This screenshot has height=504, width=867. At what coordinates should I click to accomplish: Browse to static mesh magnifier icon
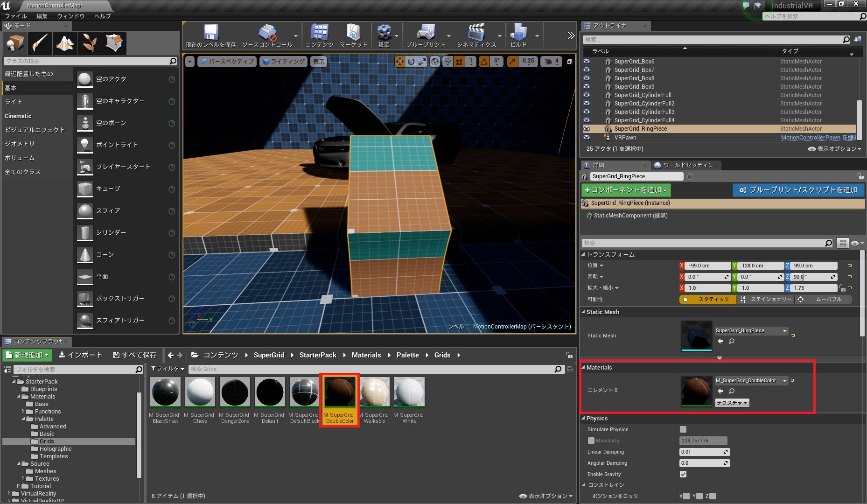point(732,341)
